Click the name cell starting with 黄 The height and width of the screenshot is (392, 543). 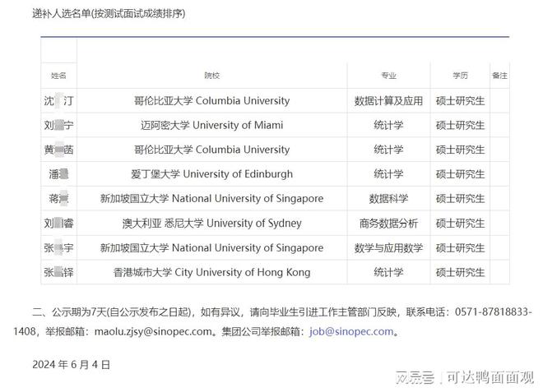(x=58, y=150)
